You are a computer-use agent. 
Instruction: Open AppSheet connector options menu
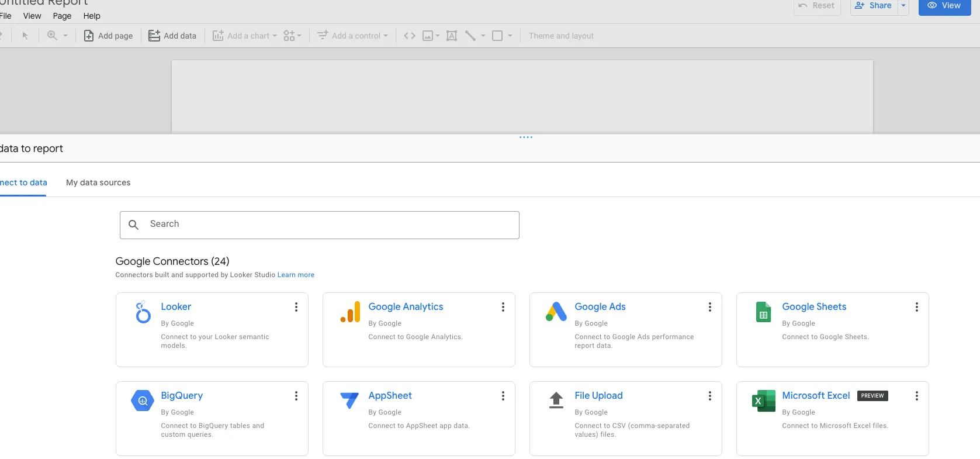click(503, 396)
